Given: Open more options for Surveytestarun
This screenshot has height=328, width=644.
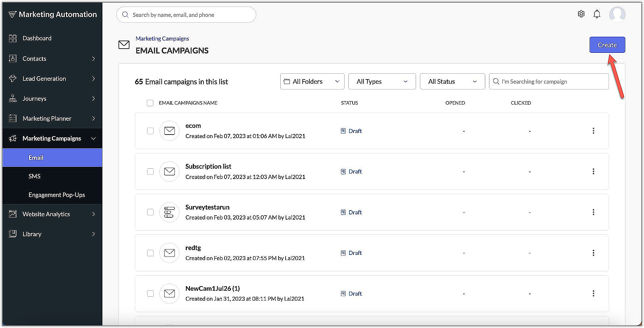Looking at the screenshot, I should 593,212.
